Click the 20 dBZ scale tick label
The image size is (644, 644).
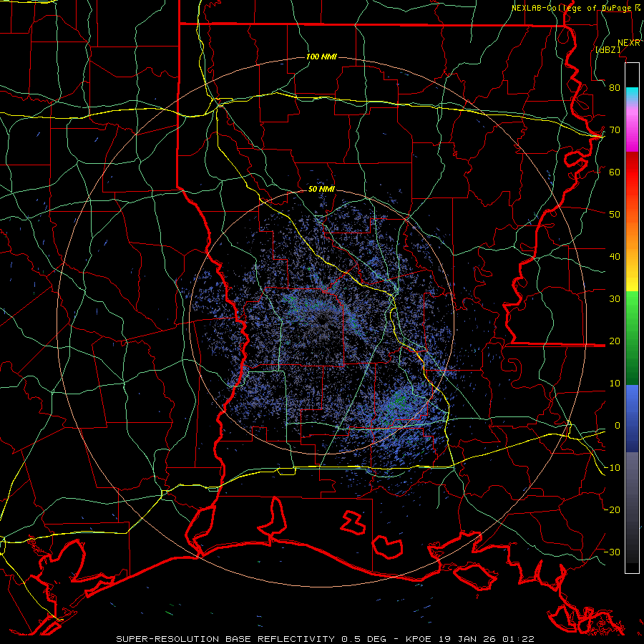[x=615, y=341]
